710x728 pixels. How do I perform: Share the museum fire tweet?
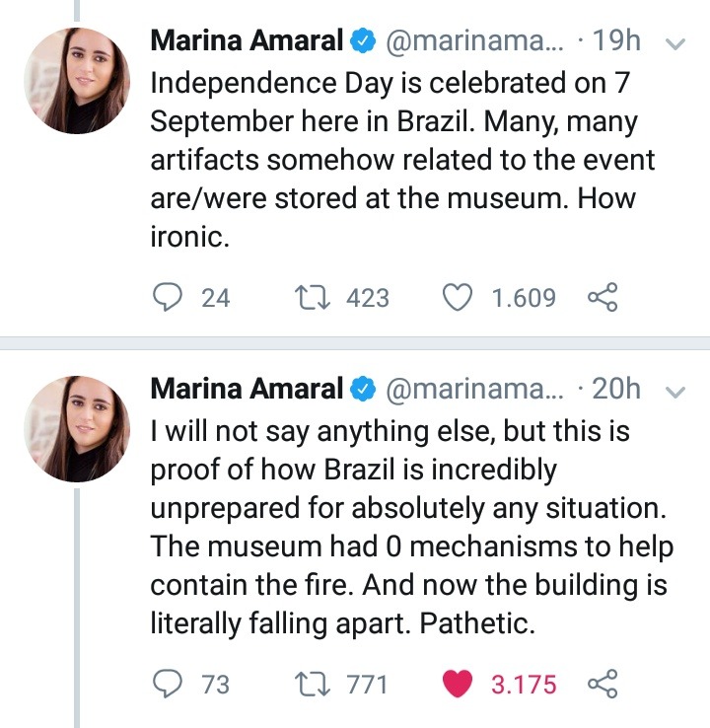click(x=603, y=684)
